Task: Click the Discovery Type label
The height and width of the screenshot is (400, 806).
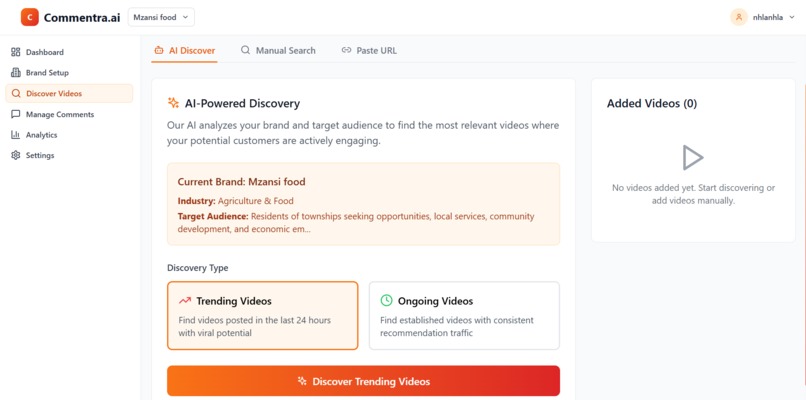Action: click(x=197, y=268)
